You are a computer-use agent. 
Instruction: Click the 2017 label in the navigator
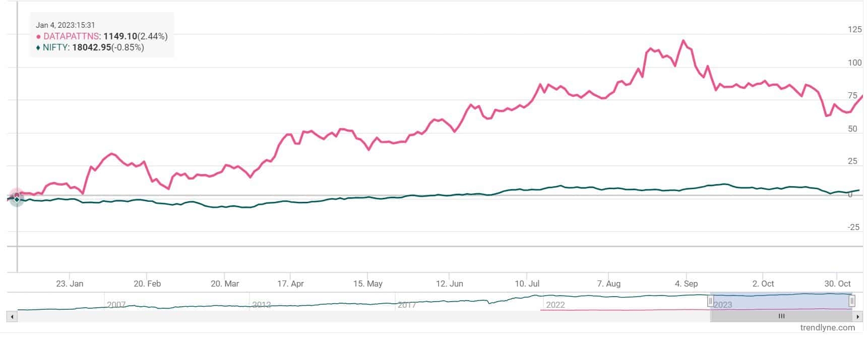pyautogui.click(x=407, y=305)
